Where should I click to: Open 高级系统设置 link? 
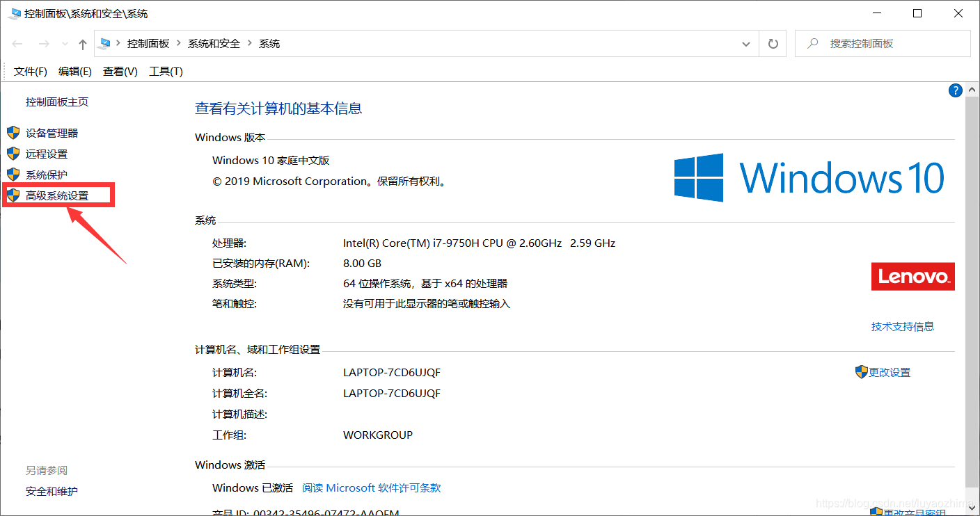(x=57, y=195)
